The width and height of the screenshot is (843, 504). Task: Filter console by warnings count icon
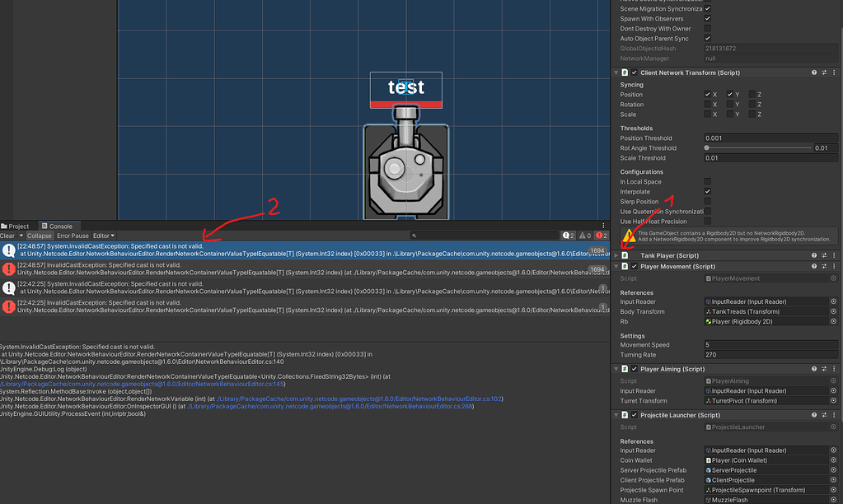point(583,235)
